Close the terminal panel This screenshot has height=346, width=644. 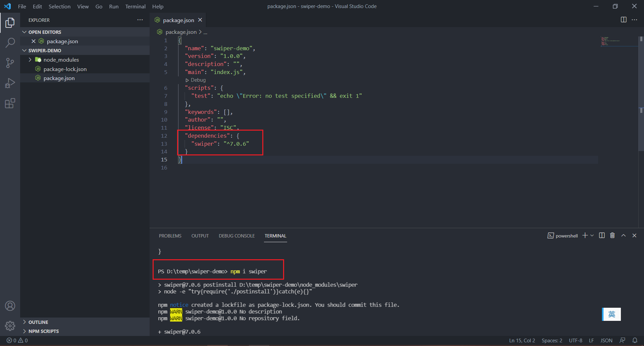634,235
